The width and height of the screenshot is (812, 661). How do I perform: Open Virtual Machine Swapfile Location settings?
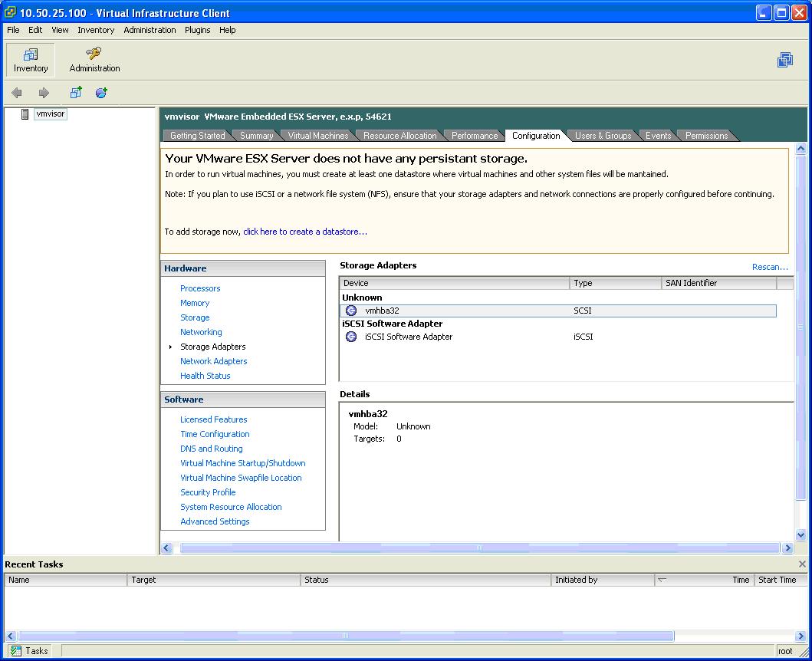pos(241,478)
